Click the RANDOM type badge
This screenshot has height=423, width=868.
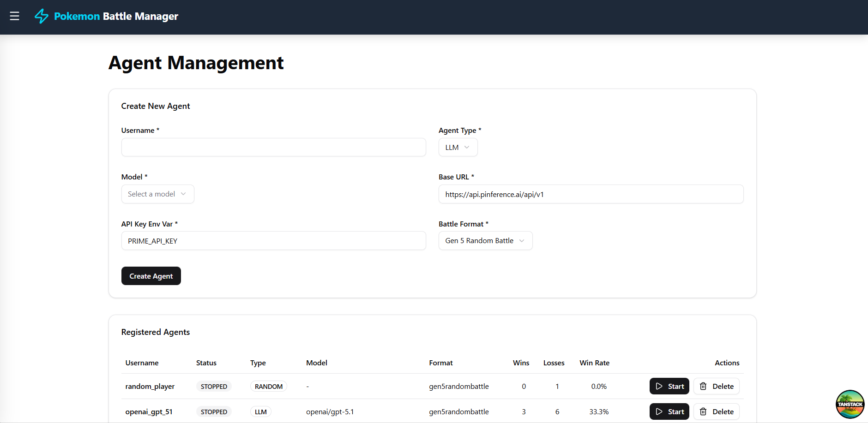pyautogui.click(x=269, y=387)
